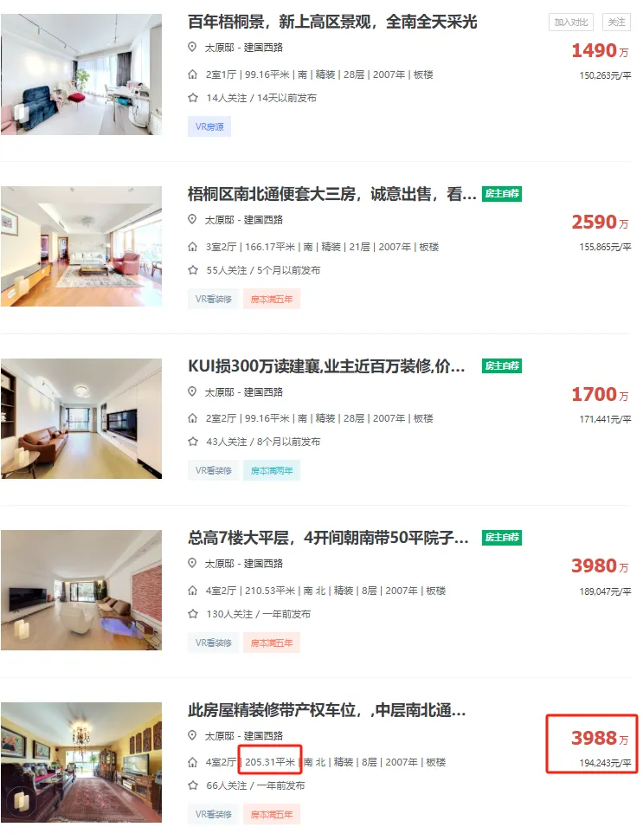Click the star icon next to 66人关注
The width and height of the screenshot is (643, 840).
[x=193, y=785]
